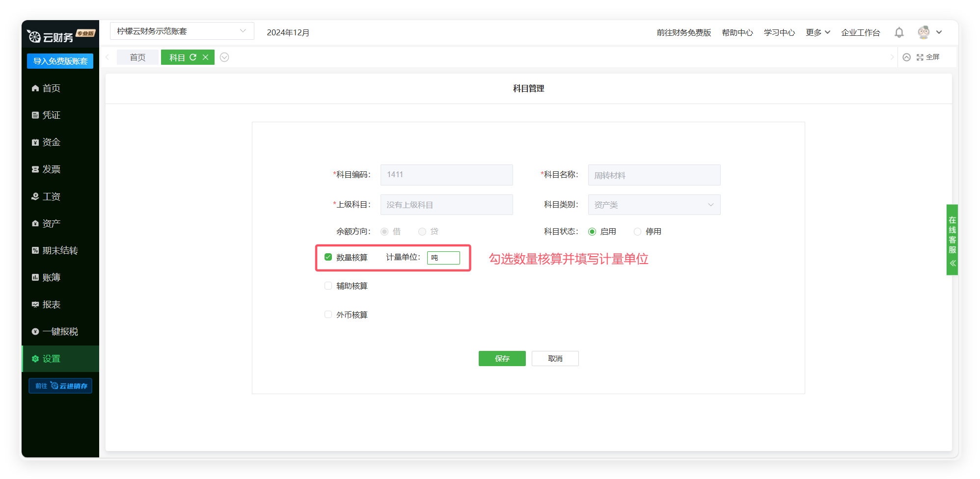The width and height of the screenshot is (980, 479).
Task: Click the refresh icon on 科目 tab
Action: [x=193, y=57]
